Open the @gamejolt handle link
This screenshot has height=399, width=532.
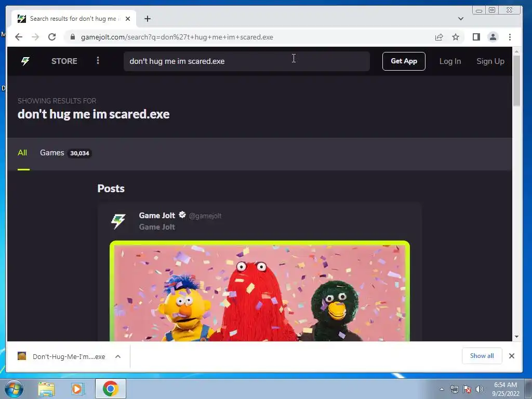205,216
